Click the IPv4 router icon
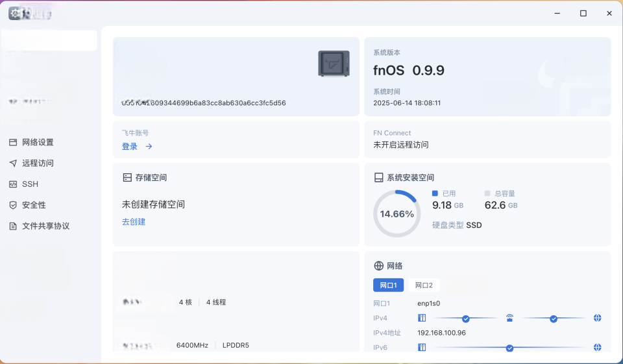This screenshot has width=623, height=364. pos(510,318)
